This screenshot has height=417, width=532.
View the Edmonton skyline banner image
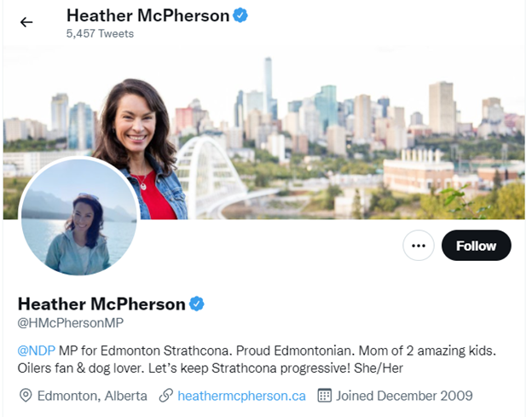(x=264, y=132)
